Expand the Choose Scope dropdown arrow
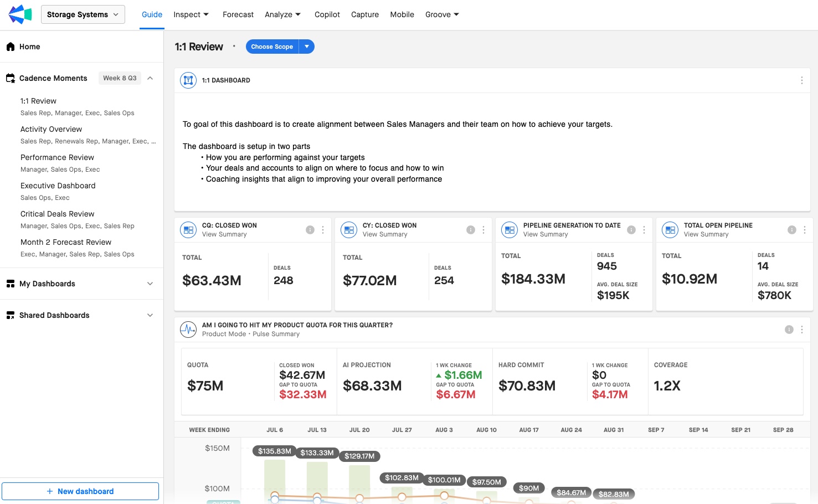Screen dimensions: 818x504 point(307,47)
